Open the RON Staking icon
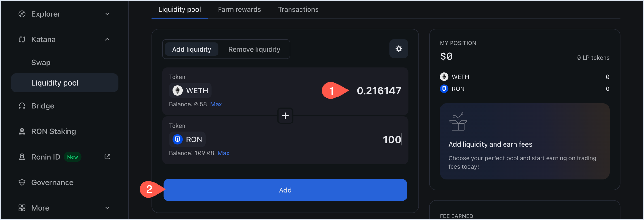644x220 pixels. click(x=22, y=131)
